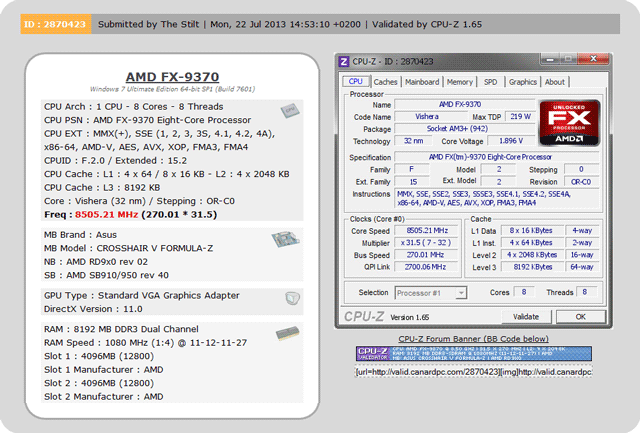
Task: Click the CPU-Z purple Z title icon
Action: click(x=344, y=62)
